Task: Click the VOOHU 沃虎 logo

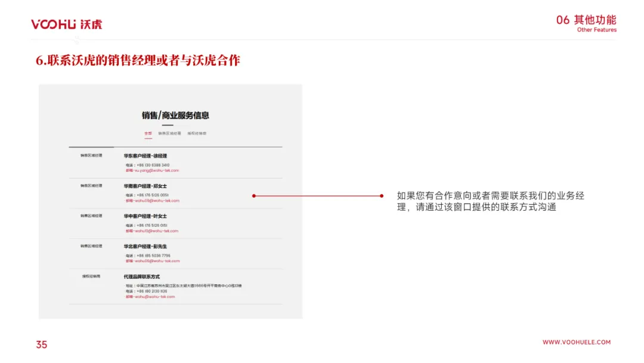Action: (x=67, y=24)
